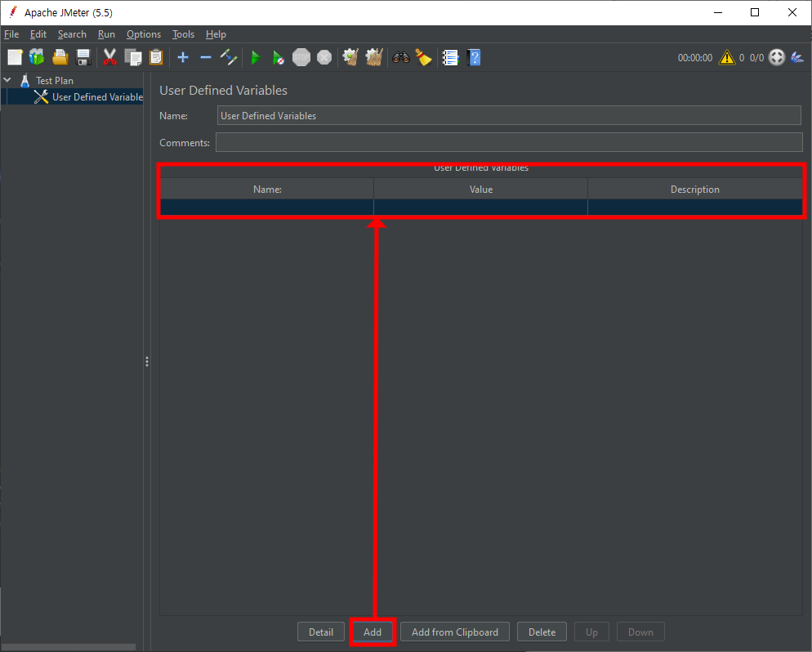
Task: Focus the Name input field
Action: [x=509, y=115]
